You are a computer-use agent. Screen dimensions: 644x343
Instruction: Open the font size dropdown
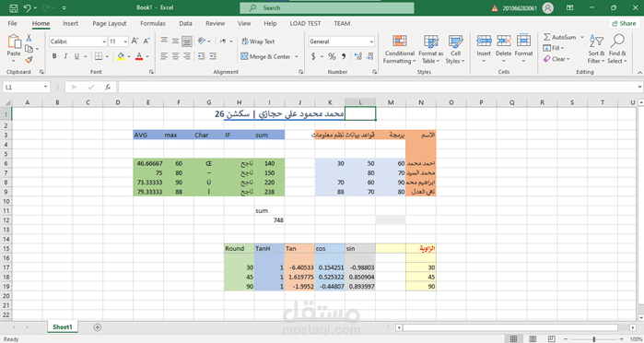(x=125, y=41)
